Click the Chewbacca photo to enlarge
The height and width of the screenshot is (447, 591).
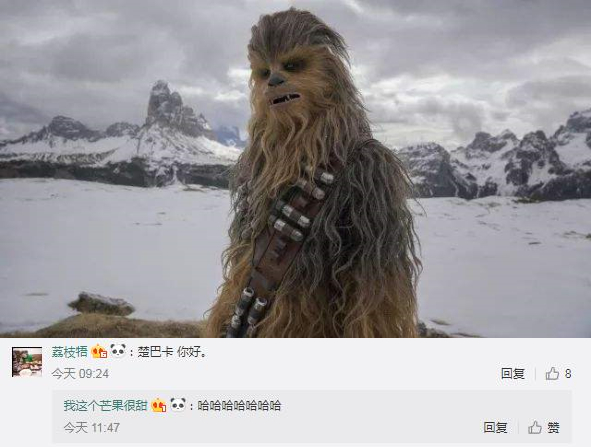[296, 168]
